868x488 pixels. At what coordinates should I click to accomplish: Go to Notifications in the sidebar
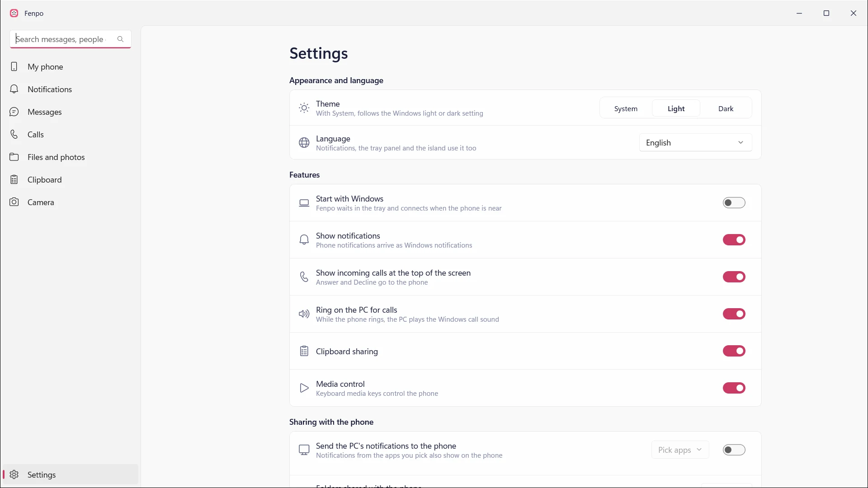70,89
